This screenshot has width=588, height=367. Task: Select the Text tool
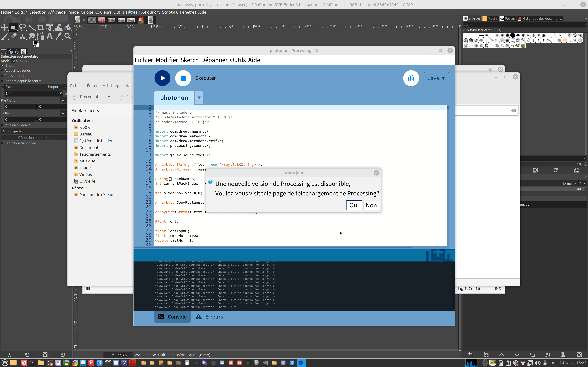50,36
